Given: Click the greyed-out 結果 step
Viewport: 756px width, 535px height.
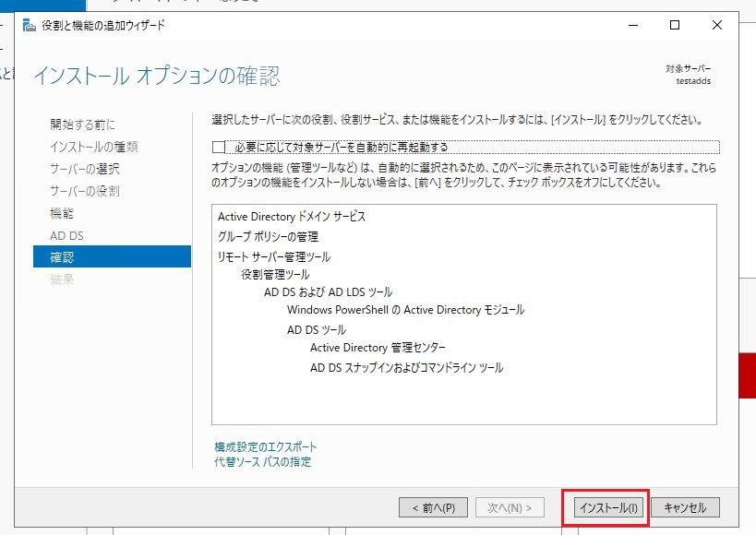Looking at the screenshot, I should (x=62, y=279).
